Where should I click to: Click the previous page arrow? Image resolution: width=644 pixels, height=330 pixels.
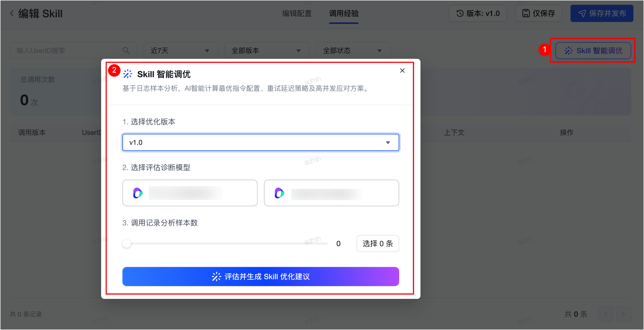tap(605, 314)
